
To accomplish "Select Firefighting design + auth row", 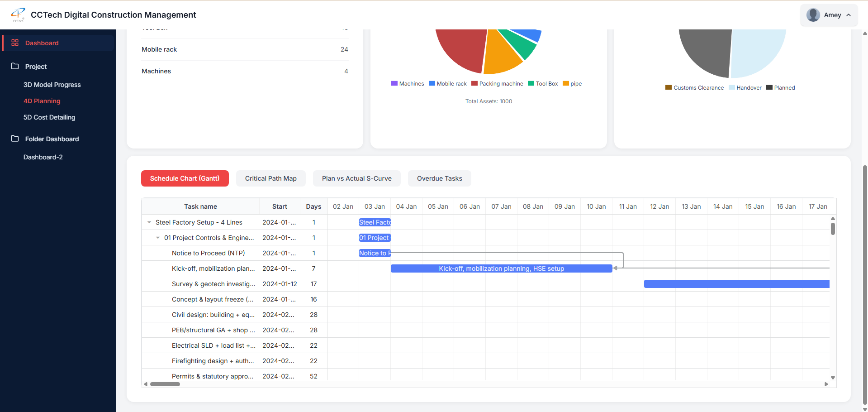I will (x=234, y=361).
